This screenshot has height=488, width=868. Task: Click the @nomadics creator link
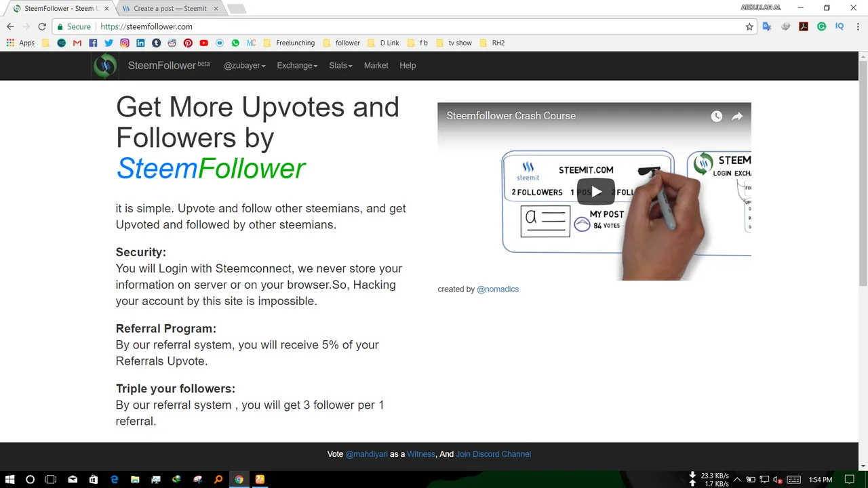click(498, 289)
